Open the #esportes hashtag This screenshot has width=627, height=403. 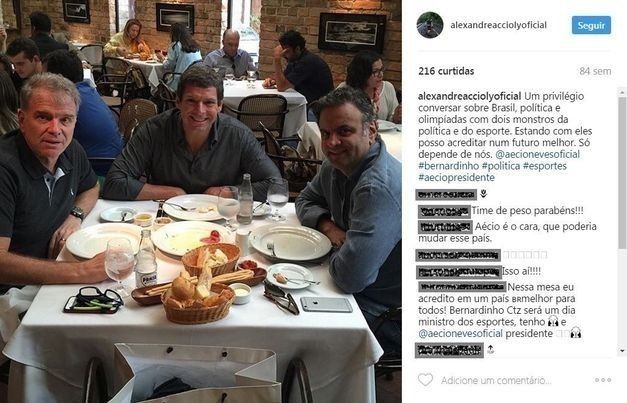click(545, 166)
